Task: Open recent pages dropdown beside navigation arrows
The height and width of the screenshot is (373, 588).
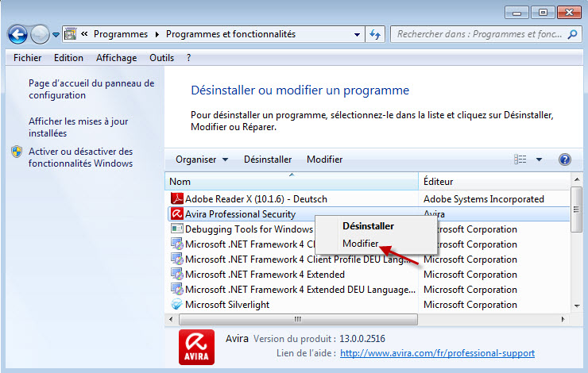Action: [x=56, y=35]
